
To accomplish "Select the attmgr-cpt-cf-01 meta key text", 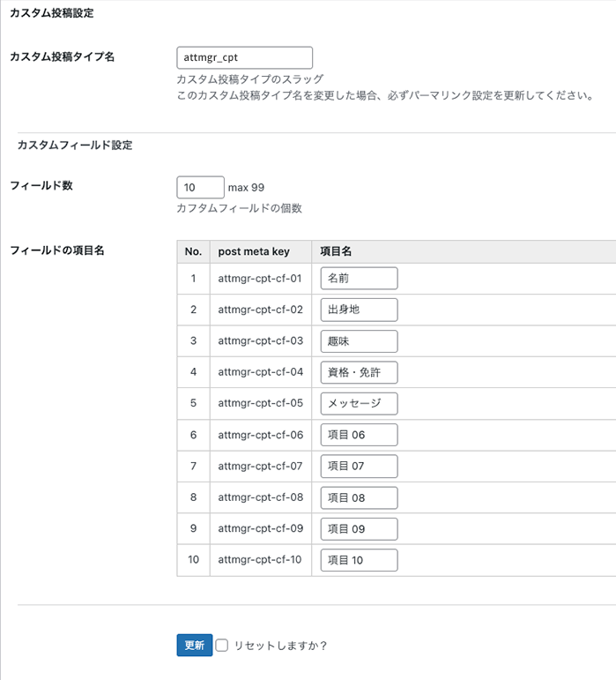I will (260, 279).
